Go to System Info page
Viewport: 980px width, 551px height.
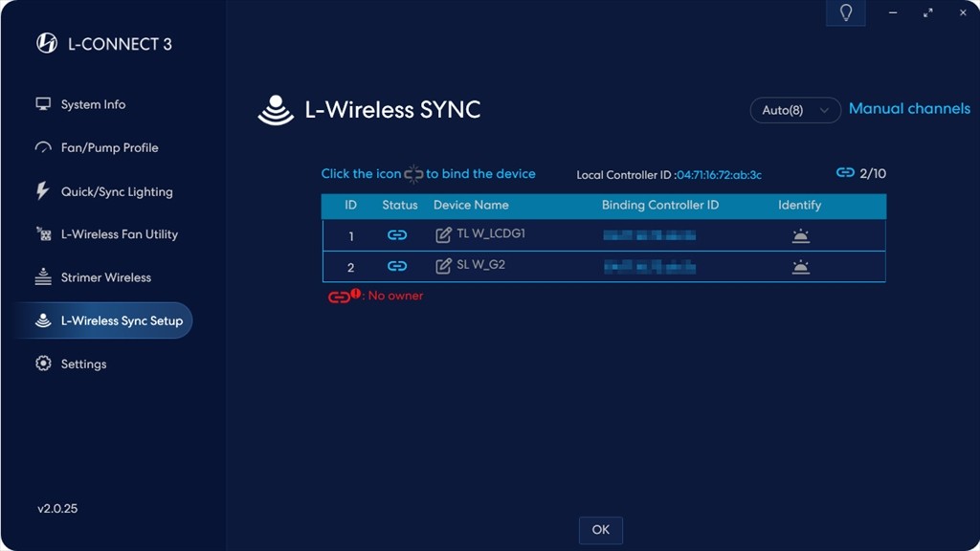click(93, 104)
